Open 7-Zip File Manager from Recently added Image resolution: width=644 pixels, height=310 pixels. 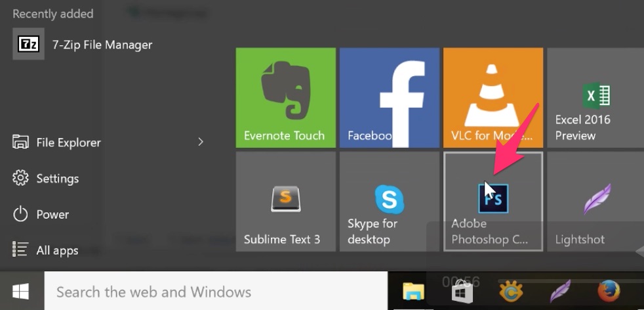click(x=82, y=45)
